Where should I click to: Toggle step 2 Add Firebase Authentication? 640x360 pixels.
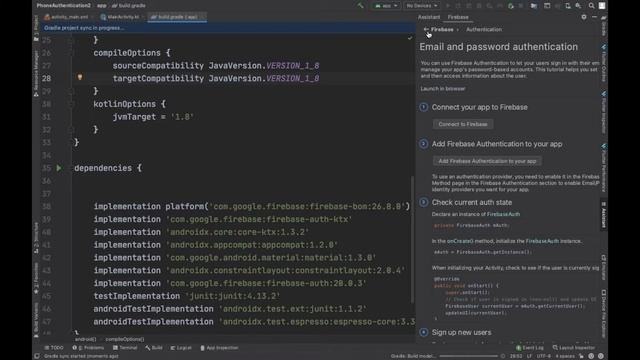click(424, 144)
